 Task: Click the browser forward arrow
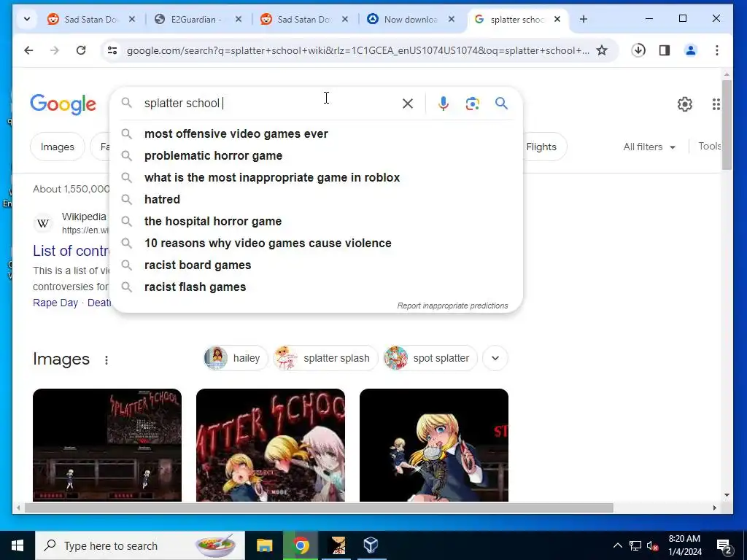tap(55, 50)
